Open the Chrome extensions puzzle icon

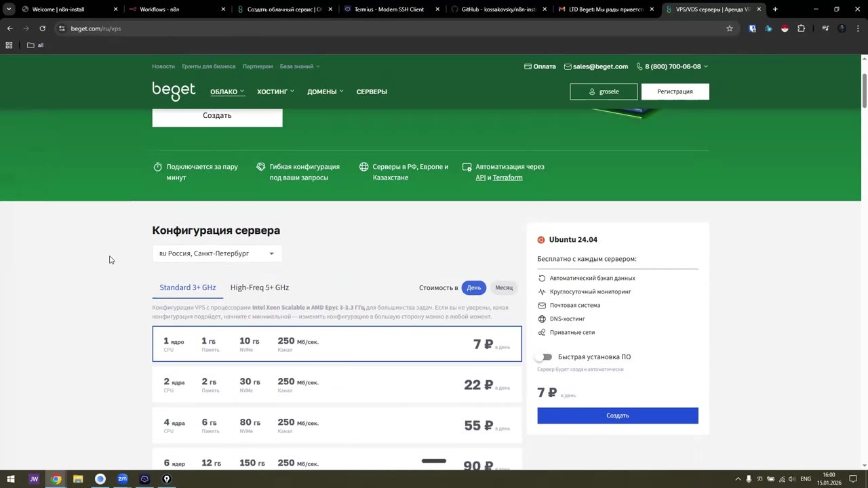pos(801,28)
